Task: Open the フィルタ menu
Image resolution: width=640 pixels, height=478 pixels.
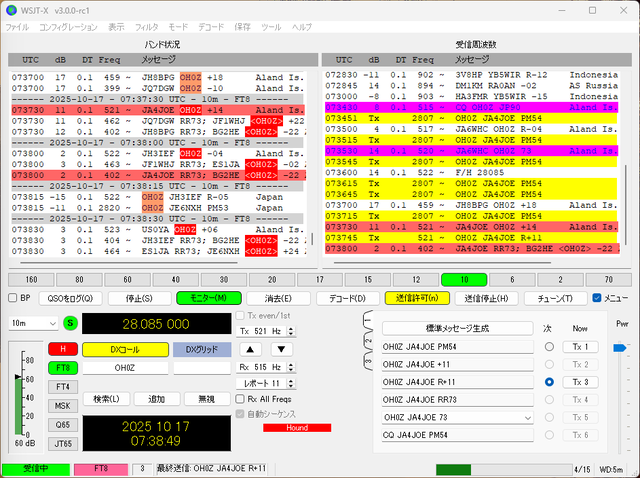Action: [147, 27]
